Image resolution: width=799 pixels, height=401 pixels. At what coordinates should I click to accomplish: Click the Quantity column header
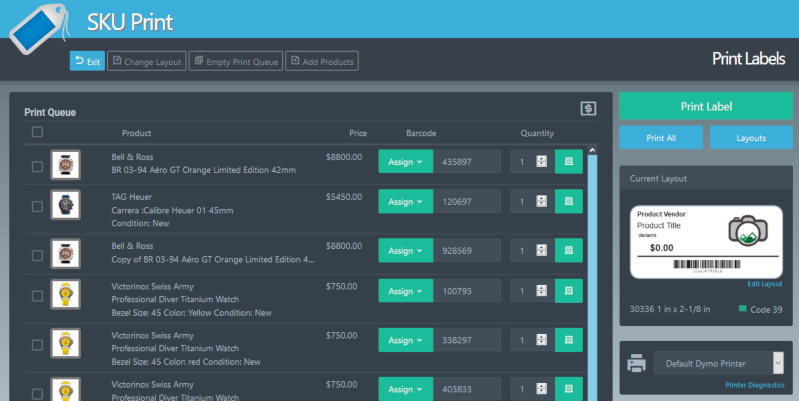537,133
